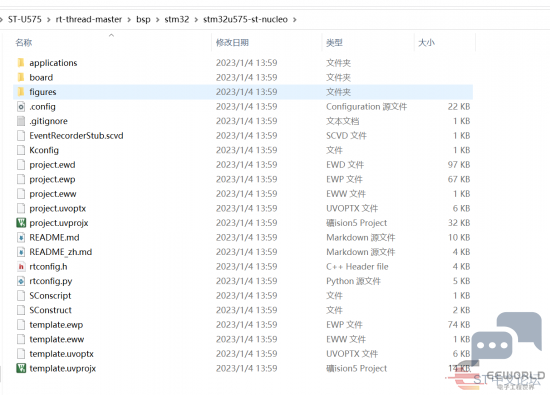
Task: Click the README_zh.md markdown icon
Action: point(21,252)
